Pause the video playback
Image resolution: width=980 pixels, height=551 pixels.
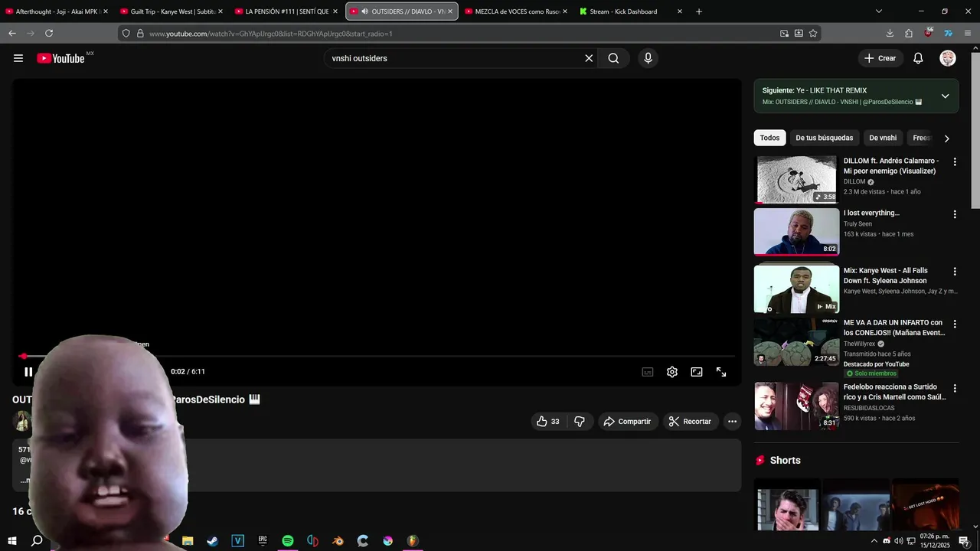point(28,372)
